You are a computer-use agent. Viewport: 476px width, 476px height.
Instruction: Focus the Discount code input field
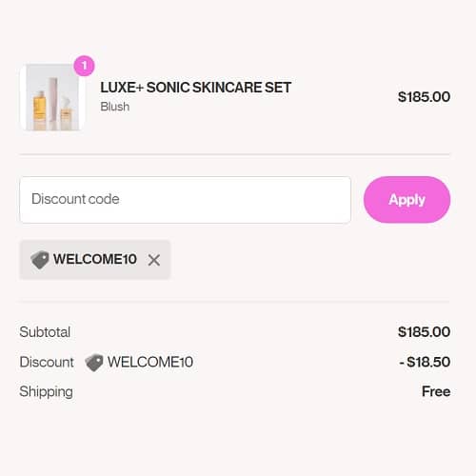point(186,200)
